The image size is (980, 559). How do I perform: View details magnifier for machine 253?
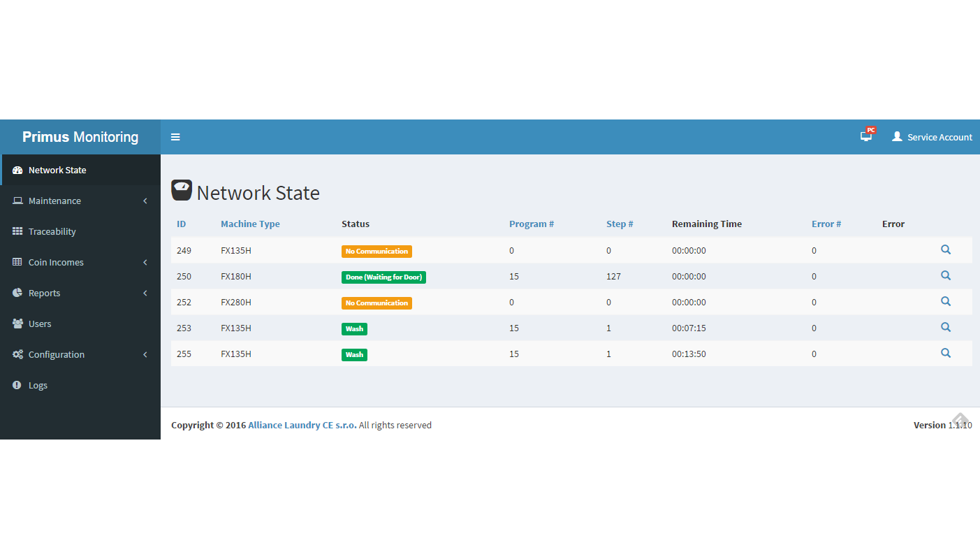coord(945,328)
